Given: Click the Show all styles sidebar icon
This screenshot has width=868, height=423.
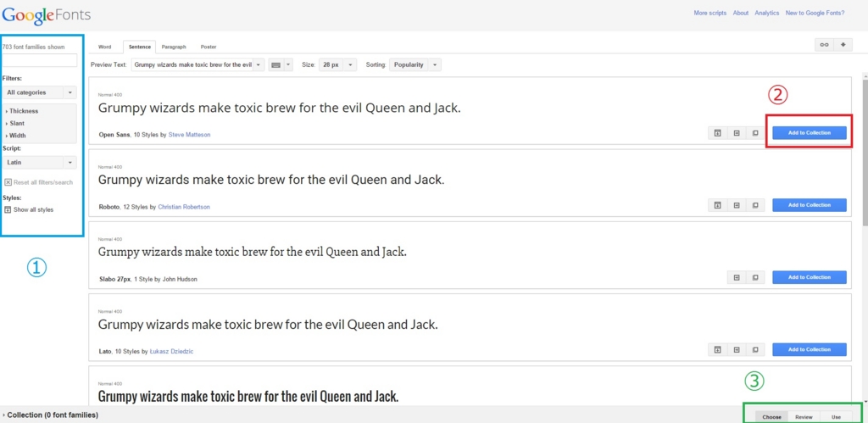Looking at the screenshot, I should (x=8, y=210).
